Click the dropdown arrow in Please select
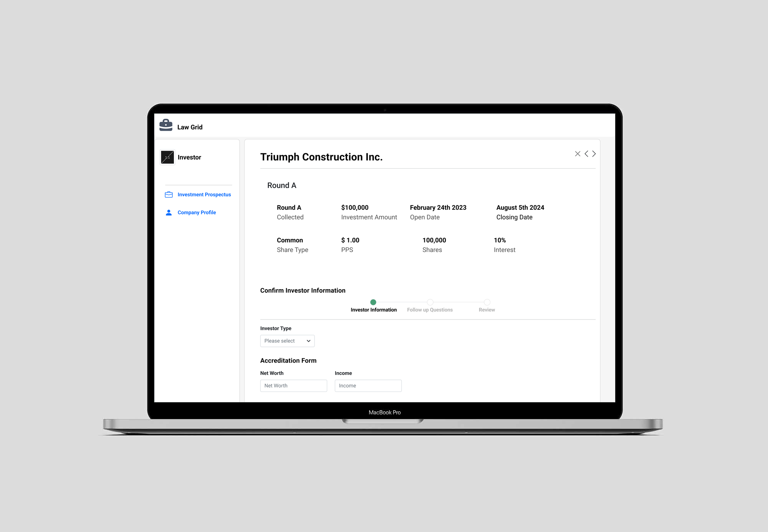 [308, 341]
